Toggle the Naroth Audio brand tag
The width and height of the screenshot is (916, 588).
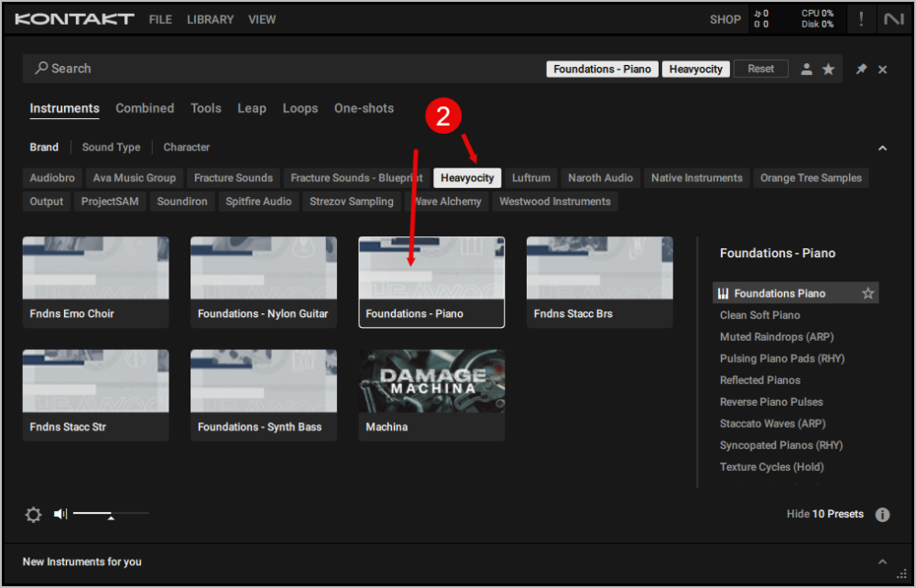(601, 178)
